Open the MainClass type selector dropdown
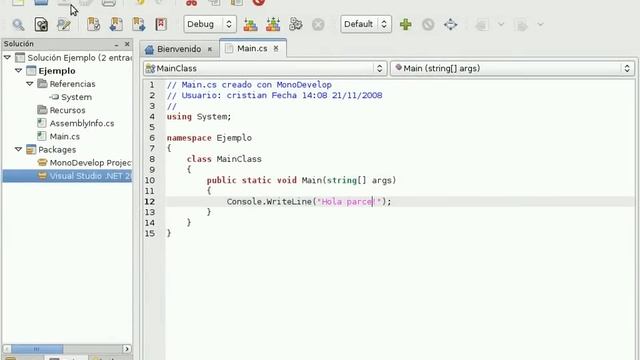 pyautogui.click(x=264, y=68)
